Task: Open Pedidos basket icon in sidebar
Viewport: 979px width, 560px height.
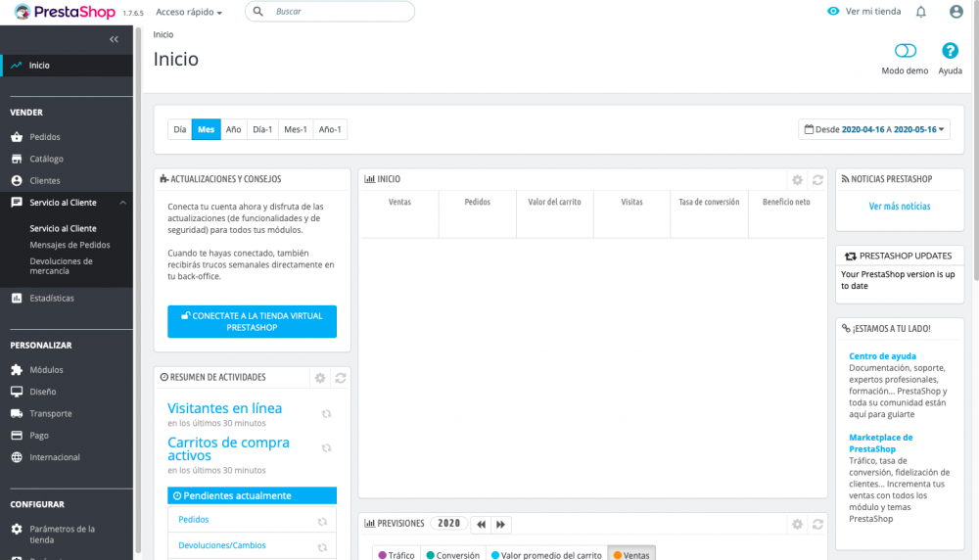Action: pyautogui.click(x=17, y=137)
